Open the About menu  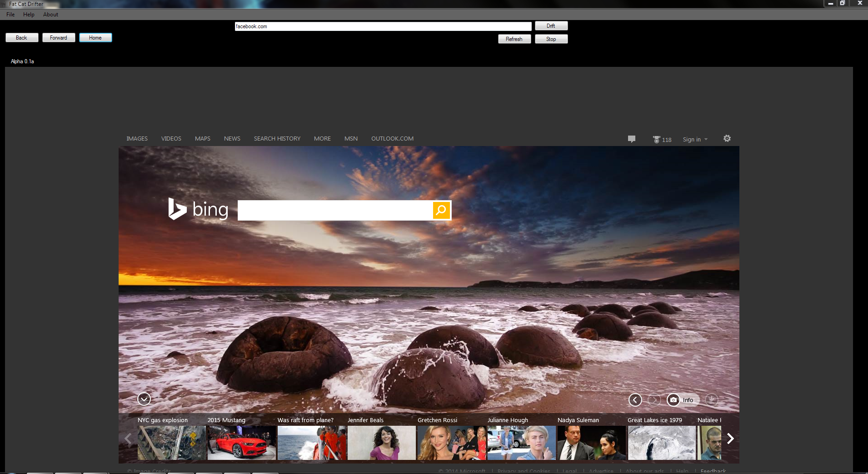(x=50, y=15)
